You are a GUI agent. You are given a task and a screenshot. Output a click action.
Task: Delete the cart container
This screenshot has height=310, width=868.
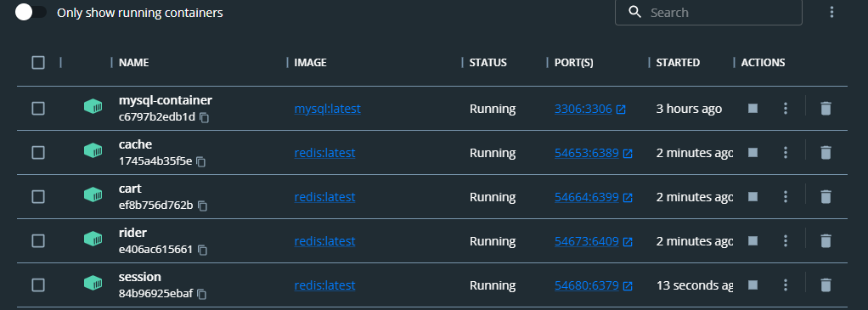click(x=826, y=196)
